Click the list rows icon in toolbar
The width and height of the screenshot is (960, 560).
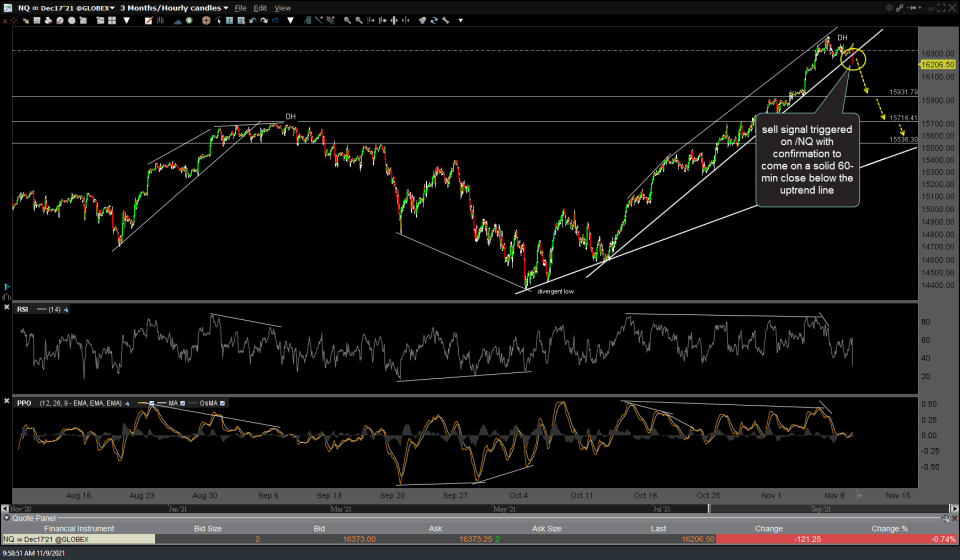point(37,21)
